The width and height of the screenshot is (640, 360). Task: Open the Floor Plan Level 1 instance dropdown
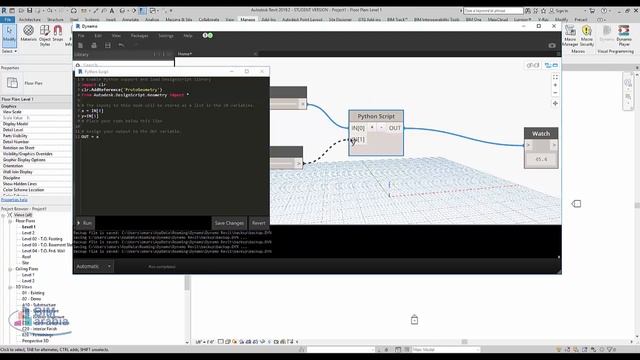(x=36, y=99)
